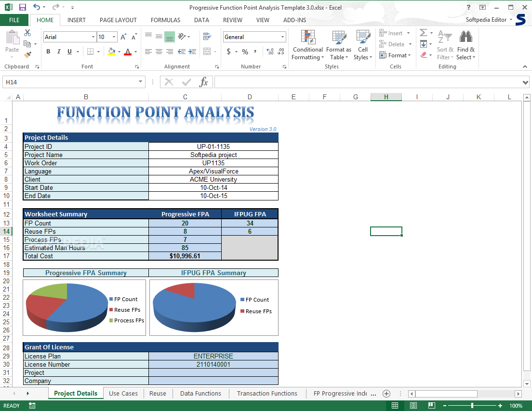Screen dimensions: 532x411
Task: Toggle Bottom Align for cell
Action: tap(169, 37)
